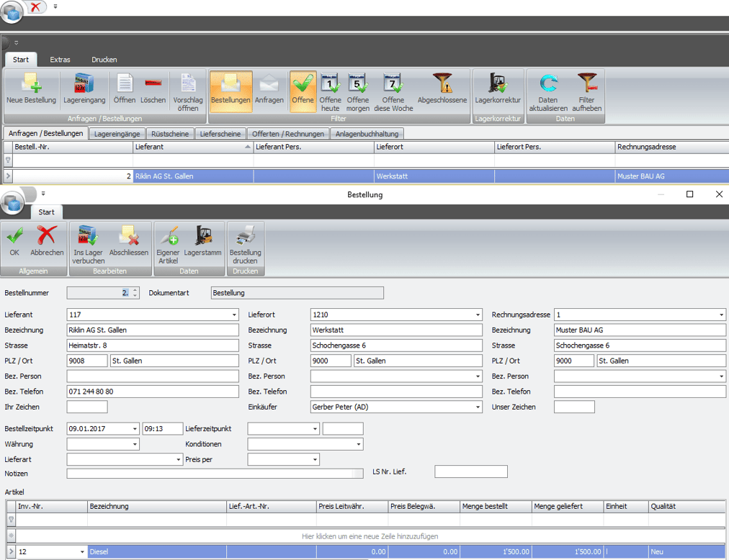Open the Lieferscheine tab
The image size is (729, 560).
220,134
